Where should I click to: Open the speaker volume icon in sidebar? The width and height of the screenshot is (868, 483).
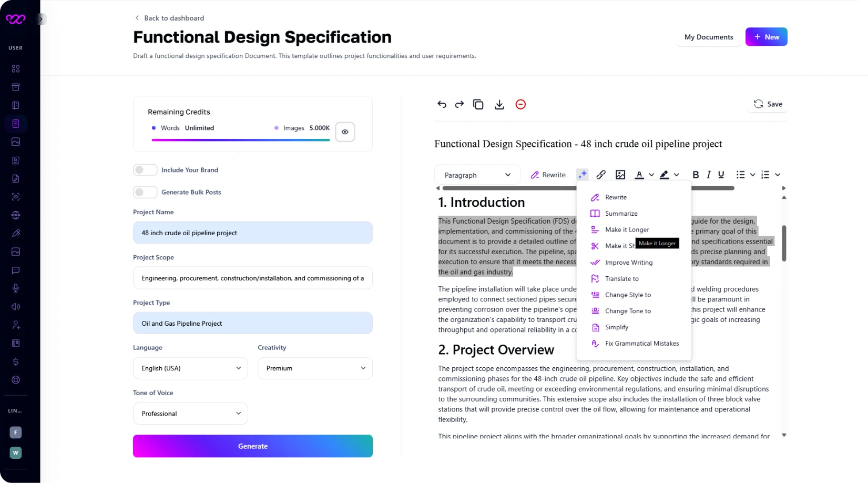tap(16, 307)
